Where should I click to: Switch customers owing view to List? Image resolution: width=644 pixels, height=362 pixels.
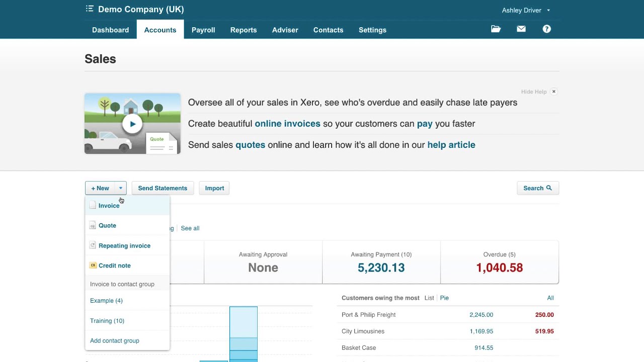[429, 298]
